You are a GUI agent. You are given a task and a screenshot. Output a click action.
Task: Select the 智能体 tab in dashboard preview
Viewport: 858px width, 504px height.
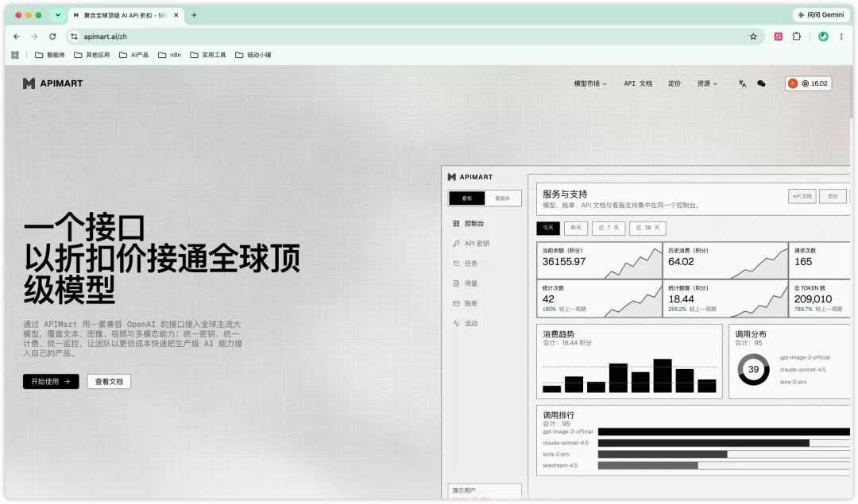(x=502, y=198)
